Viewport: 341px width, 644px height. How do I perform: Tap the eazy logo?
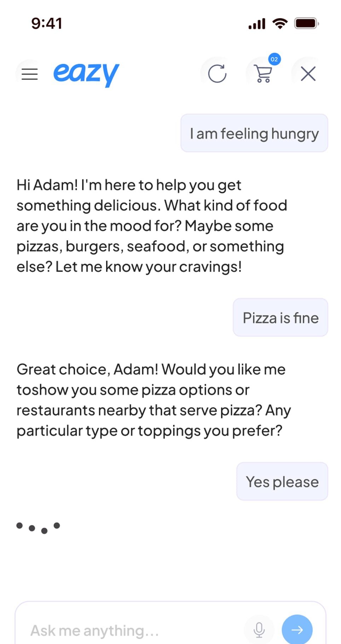(x=86, y=73)
